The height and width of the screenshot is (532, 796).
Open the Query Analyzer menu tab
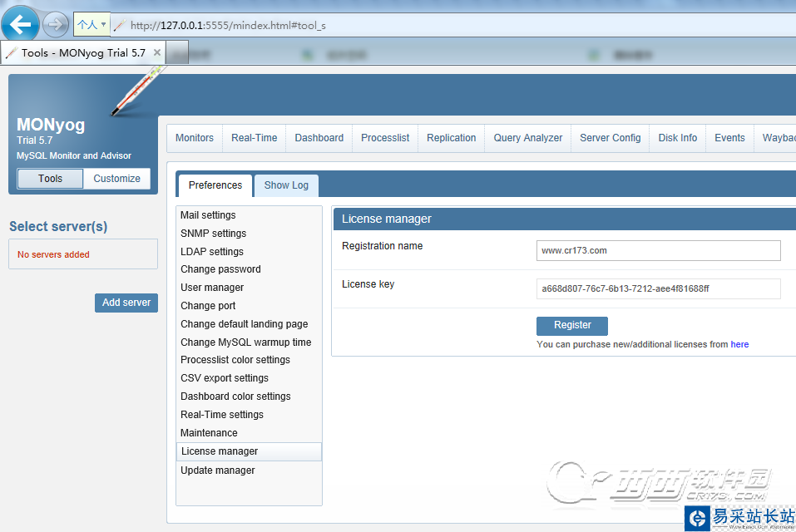pyautogui.click(x=528, y=138)
